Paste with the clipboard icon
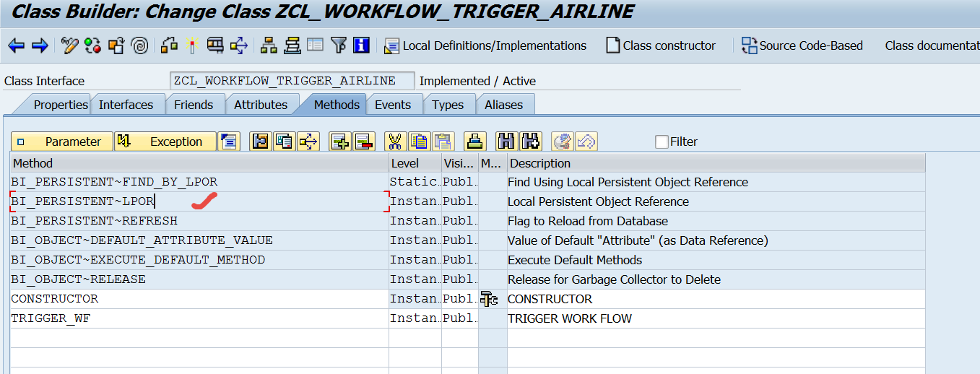Screen dimensions: 980x374 pos(443,142)
